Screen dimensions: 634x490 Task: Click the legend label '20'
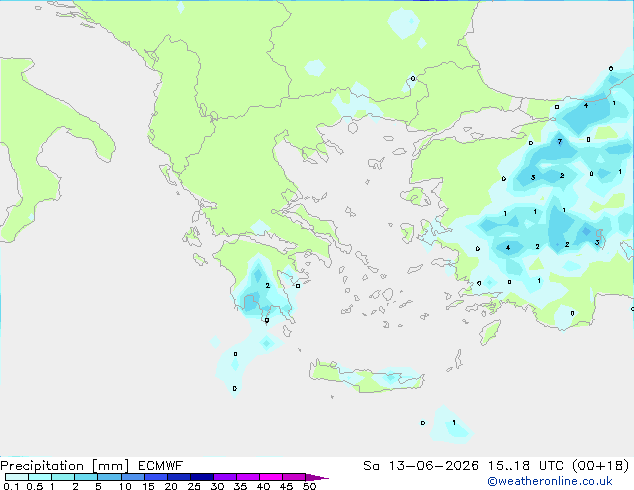[x=171, y=486]
